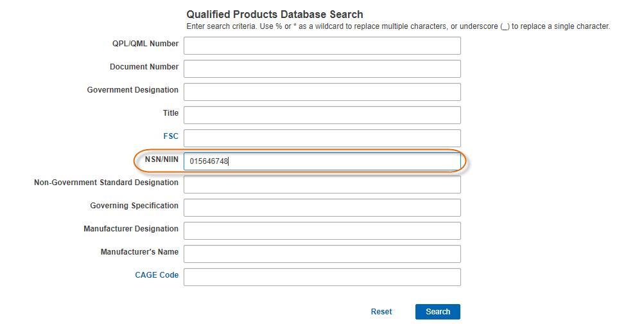
Task: Activate the Title input field
Action: tap(322, 115)
